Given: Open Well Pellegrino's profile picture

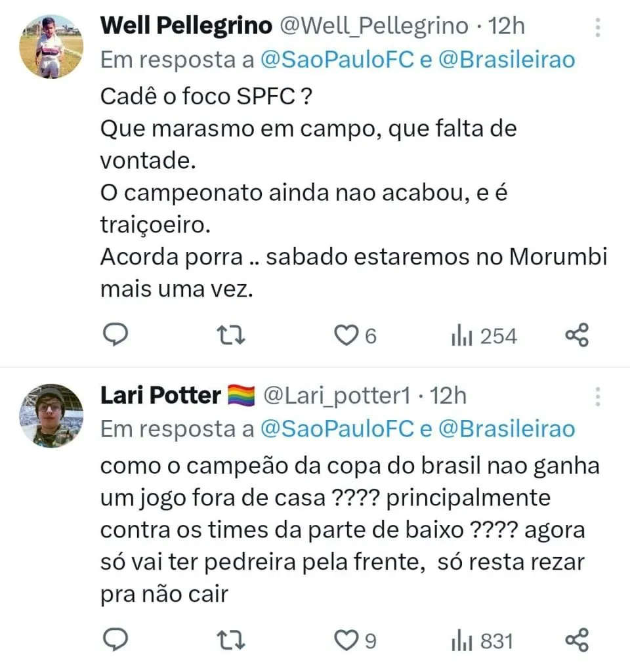Looking at the screenshot, I should point(51,46).
